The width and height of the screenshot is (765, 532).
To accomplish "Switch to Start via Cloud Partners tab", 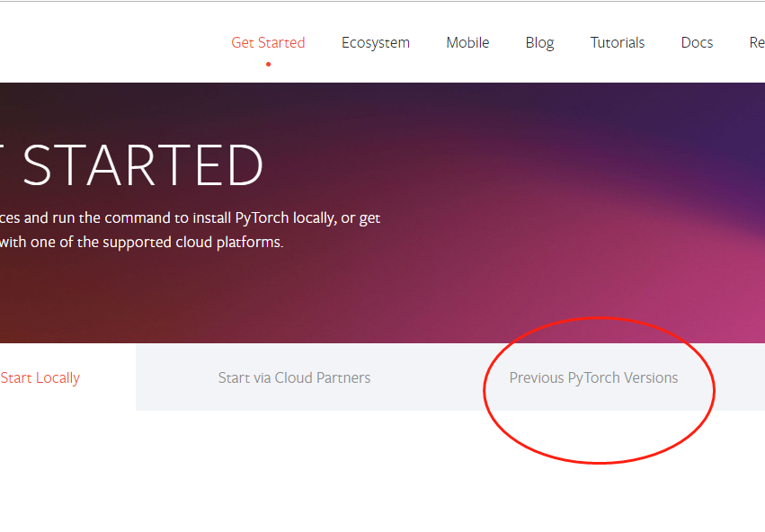I will (x=294, y=378).
